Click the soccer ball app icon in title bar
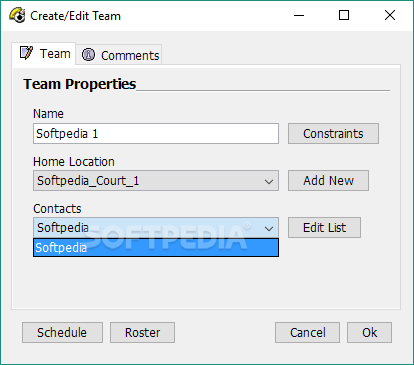 pyautogui.click(x=17, y=15)
